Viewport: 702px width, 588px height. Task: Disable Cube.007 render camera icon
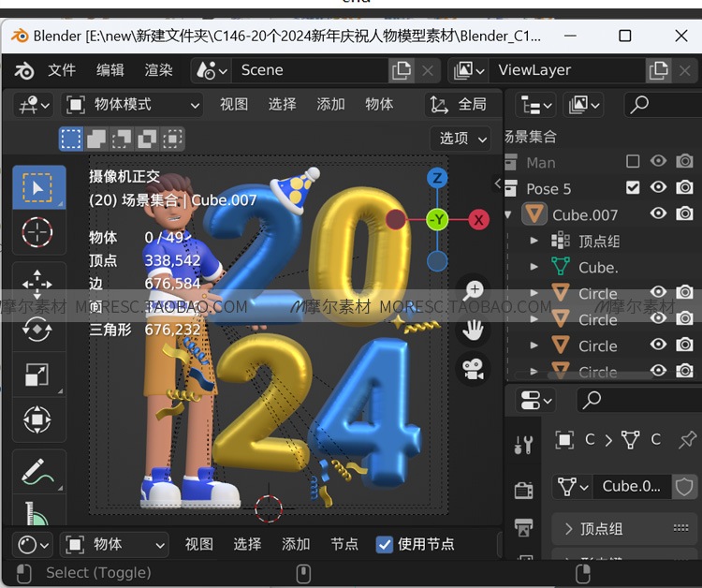pyautogui.click(x=684, y=213)
